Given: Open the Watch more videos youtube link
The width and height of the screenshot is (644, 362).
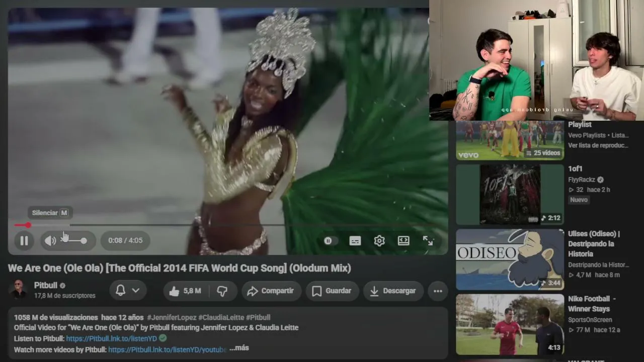Looking at the screenshot, I should point(167,349).
